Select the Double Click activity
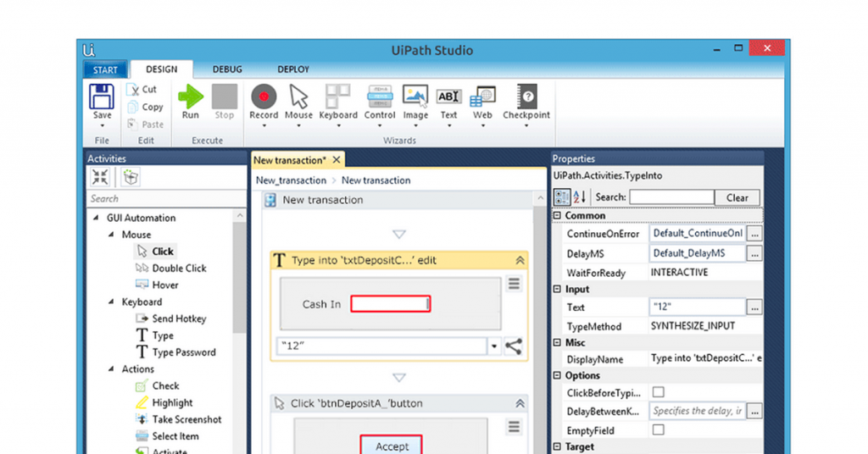Viewport: 868px width, 454px height. coord(171,269)
